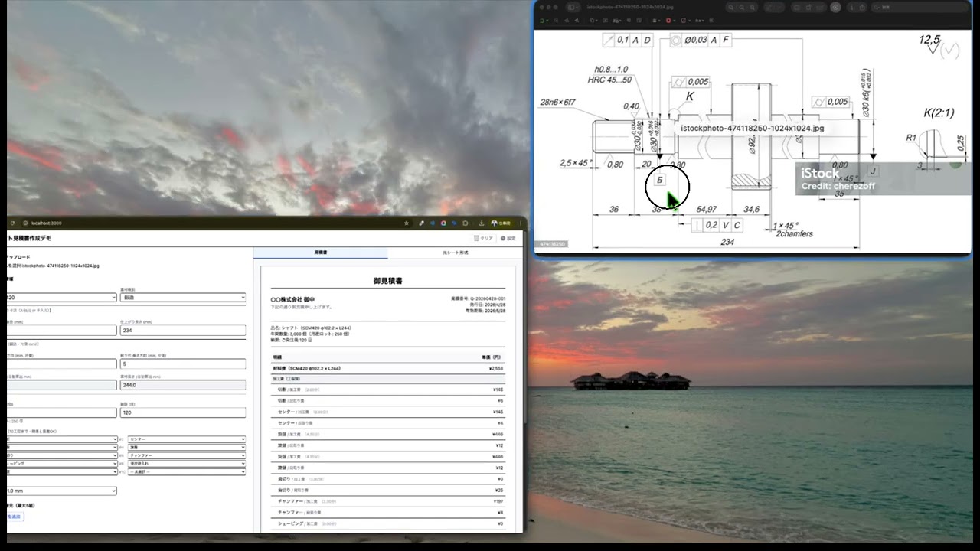Open 設定 settings in the quote app
The image size is (980, 551).
coord(508,238)
